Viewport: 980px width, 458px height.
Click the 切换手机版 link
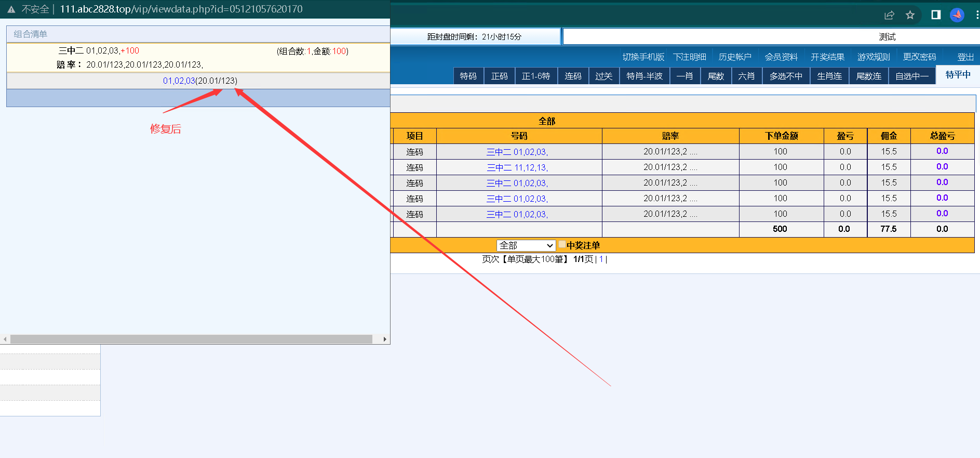tap(643, 57)
